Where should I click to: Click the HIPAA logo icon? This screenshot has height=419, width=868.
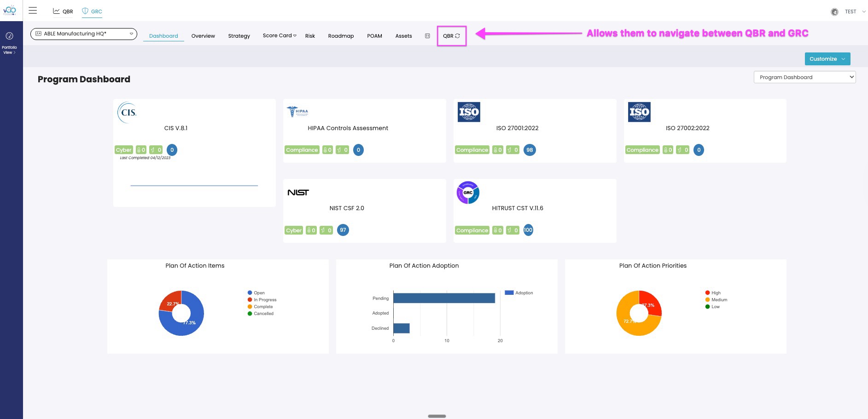click(x=297, y=111)
